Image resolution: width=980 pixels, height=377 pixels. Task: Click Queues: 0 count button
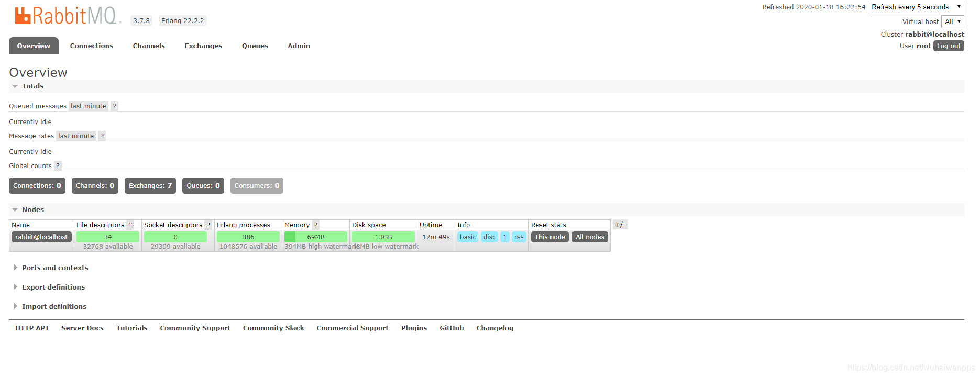tap(203, 185)
